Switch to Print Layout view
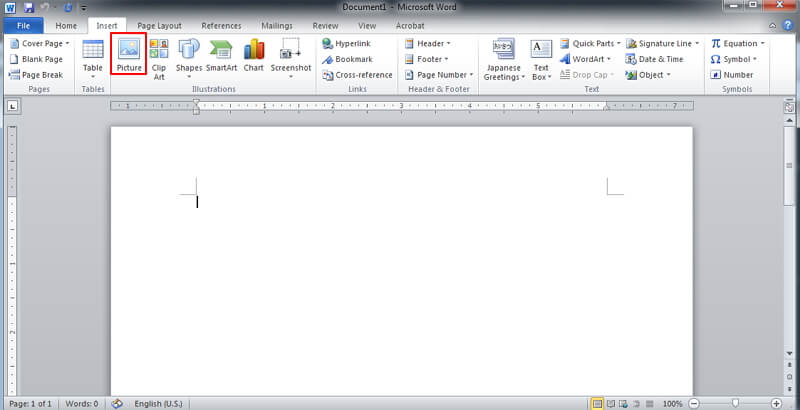Image resolution: width=800 pixels, height=410 pixels. [x=596, y=404]
